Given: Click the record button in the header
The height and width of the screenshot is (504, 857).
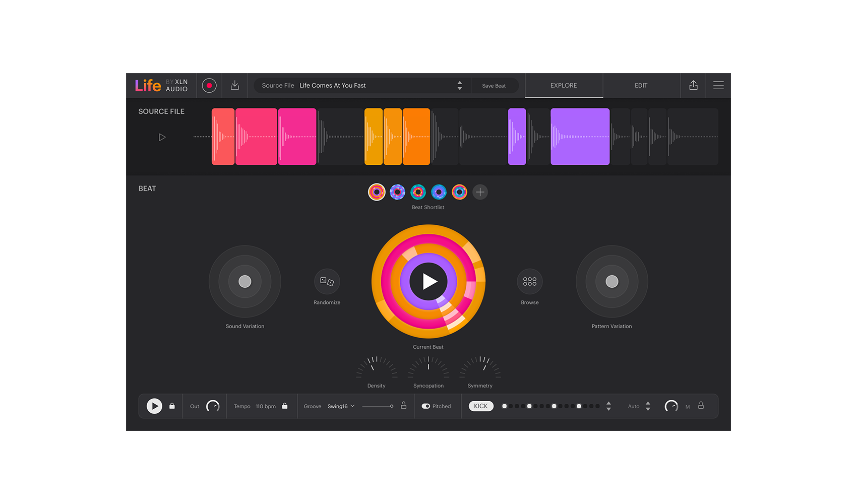Looking at the screenshot, I should (x=209, y=86).
